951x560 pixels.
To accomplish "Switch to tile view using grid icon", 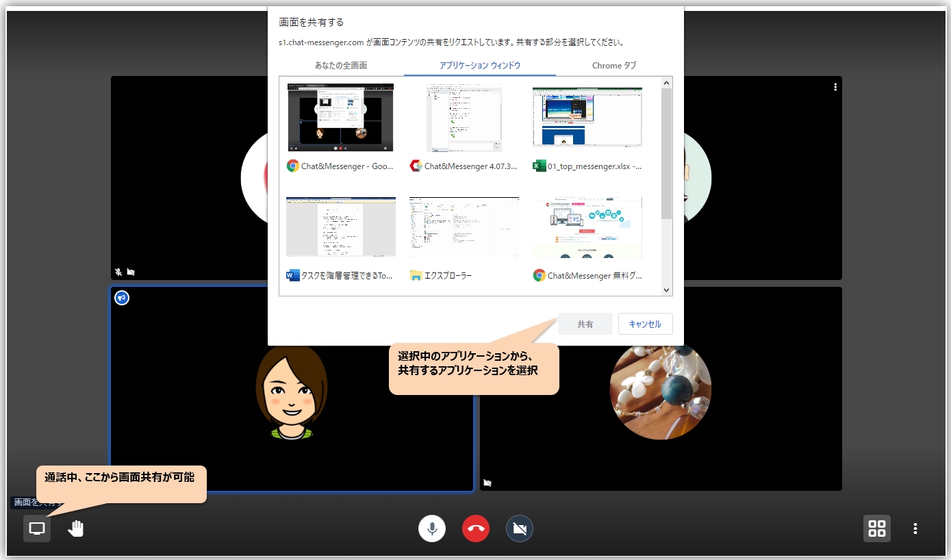I will click(877, 529).
